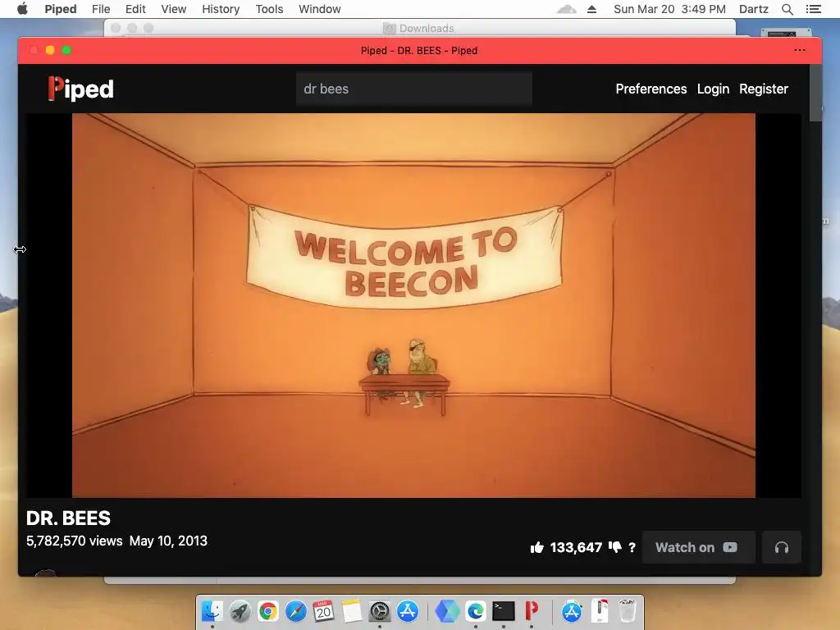Click the DR. BEES video title
The width and height of the screenshot is (840, 630).
tap(69, 518)
